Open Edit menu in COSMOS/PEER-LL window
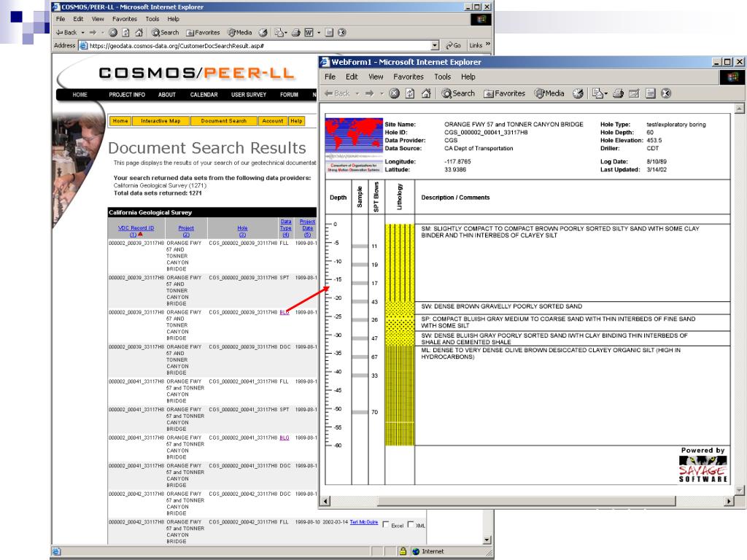747x560 pixels. pyautogui.click(x=78, y=19)
